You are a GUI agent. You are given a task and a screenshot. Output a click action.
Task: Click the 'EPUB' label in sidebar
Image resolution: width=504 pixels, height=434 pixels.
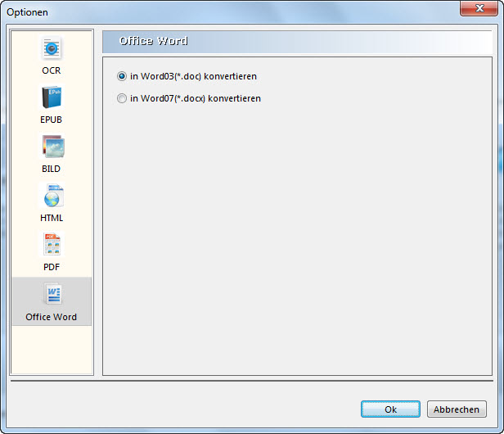(51, 120)
